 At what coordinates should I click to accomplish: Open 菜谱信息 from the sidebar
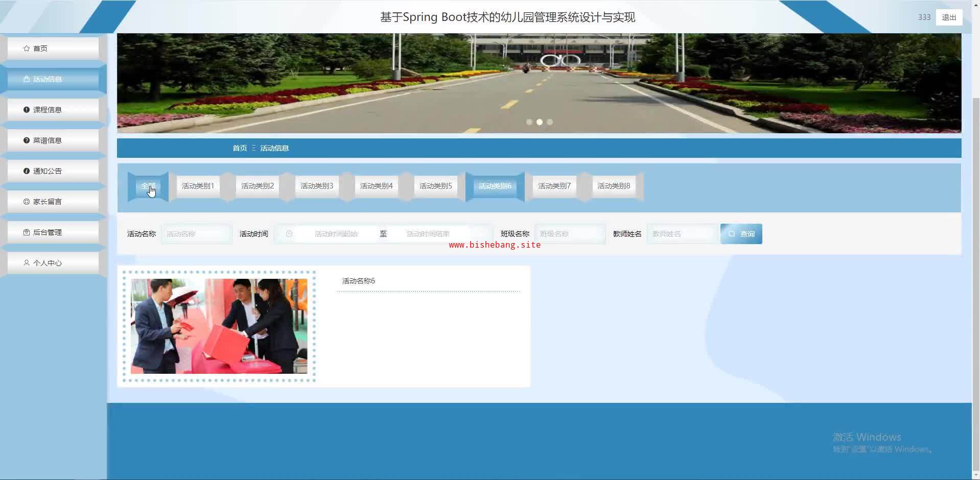coord(53,140)
